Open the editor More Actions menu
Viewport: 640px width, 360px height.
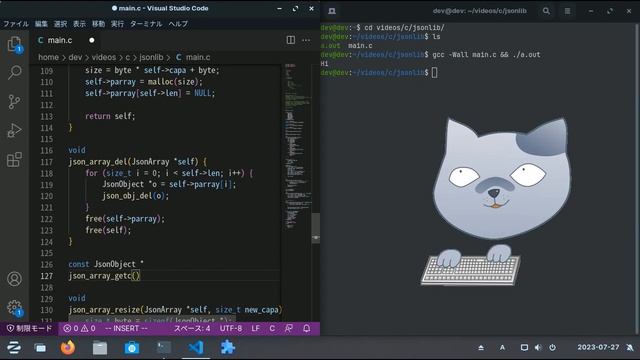[306, 40]
